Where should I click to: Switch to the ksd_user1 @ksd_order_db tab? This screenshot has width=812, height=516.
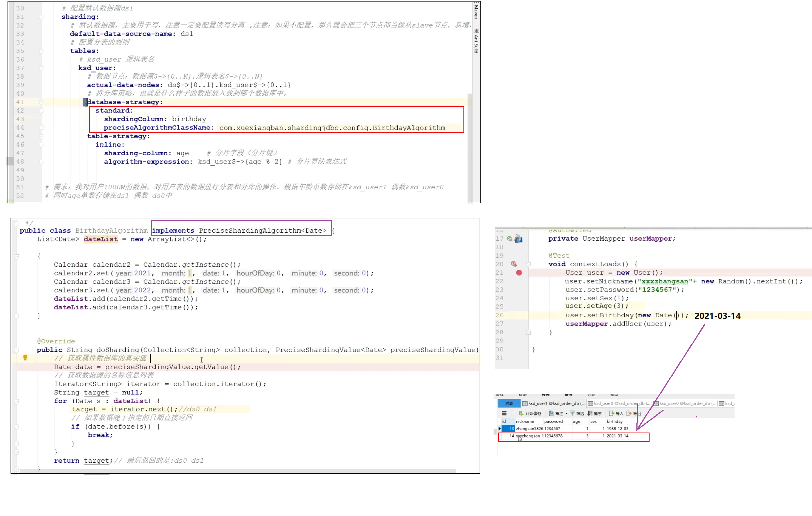[553, 403]
